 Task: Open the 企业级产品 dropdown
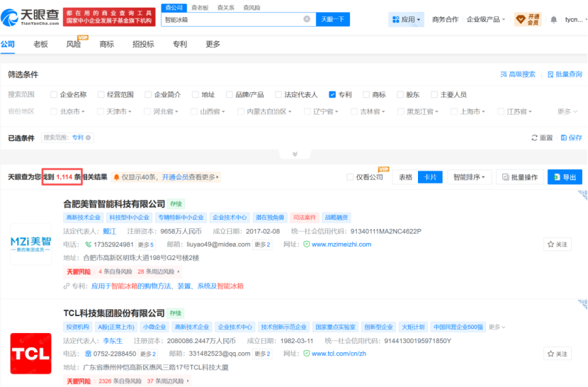click(486, 20)
